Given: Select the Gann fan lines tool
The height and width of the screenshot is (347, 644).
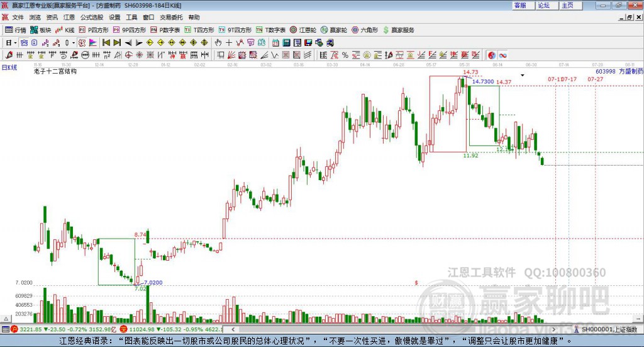Looking at the screenshot, I should click(231, 55).
